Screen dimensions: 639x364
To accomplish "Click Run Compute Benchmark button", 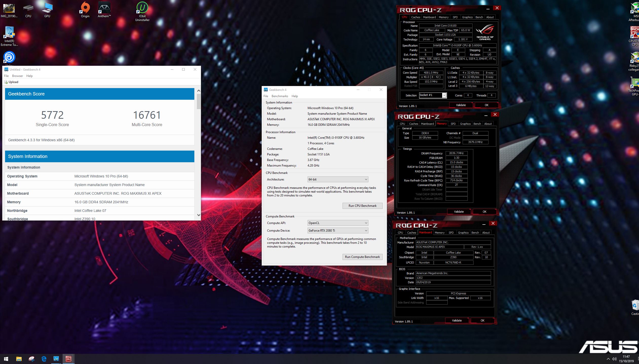I will 362,257.
